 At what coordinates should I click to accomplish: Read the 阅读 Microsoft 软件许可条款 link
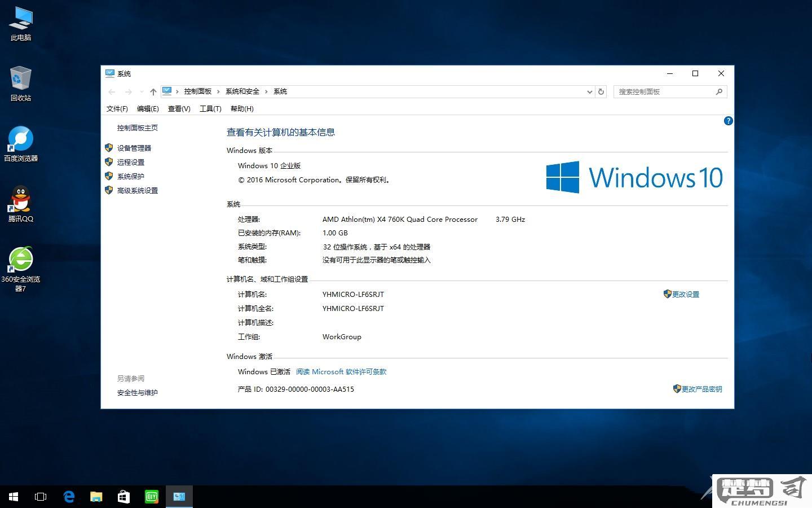(341, 371)
